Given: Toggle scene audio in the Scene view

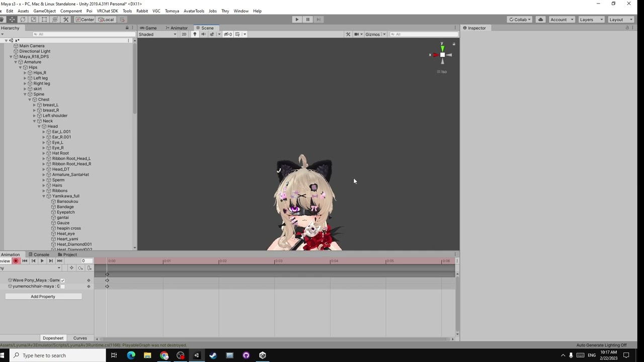Looking at the screenshot, I should pyautogui.click(x=204, y=34).
